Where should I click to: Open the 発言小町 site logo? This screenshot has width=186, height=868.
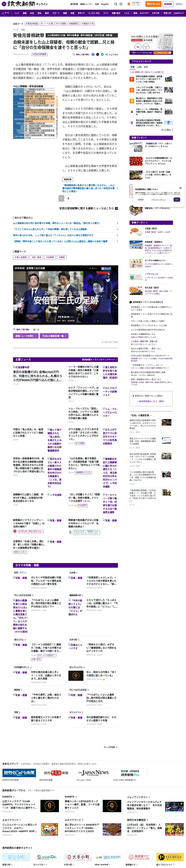coord(16,857)
